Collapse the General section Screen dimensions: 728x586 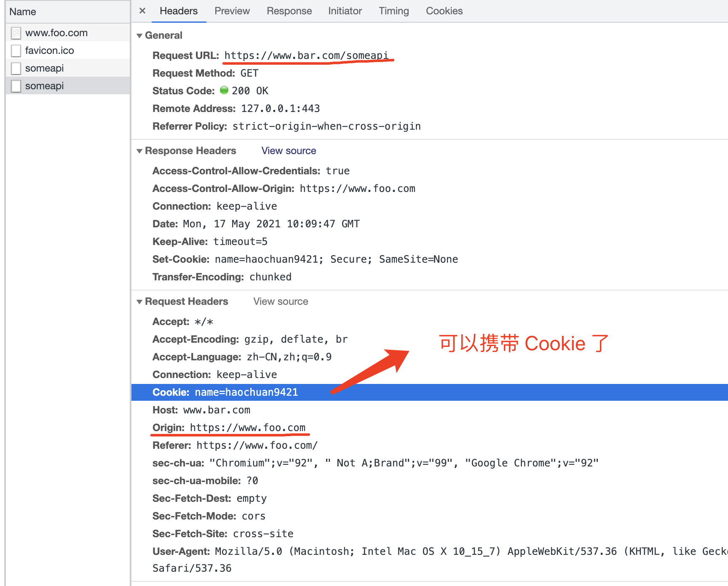tap(139, 35)
